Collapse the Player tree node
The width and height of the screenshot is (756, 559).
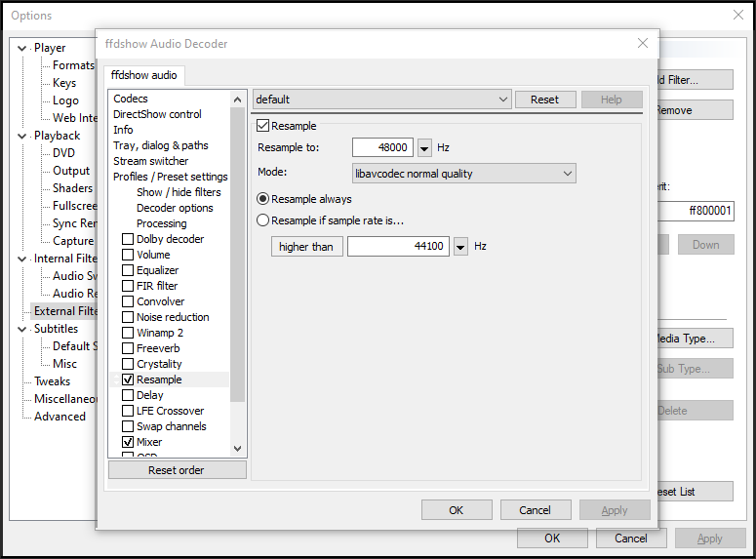click(21, 48)
